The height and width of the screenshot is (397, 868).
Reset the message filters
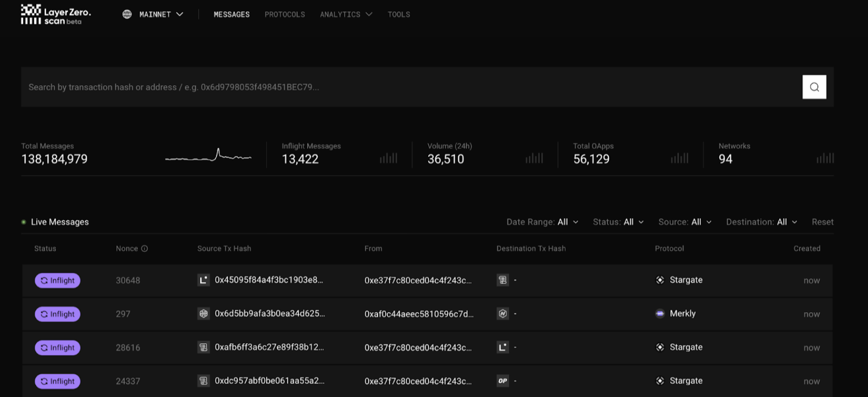[822, 222]
